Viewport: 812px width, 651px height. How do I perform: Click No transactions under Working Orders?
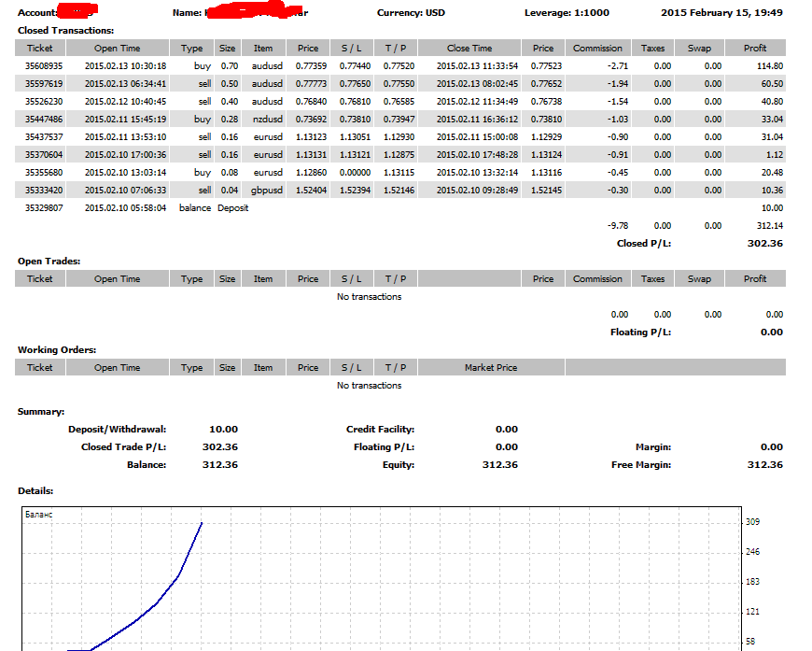coord(370,385)
